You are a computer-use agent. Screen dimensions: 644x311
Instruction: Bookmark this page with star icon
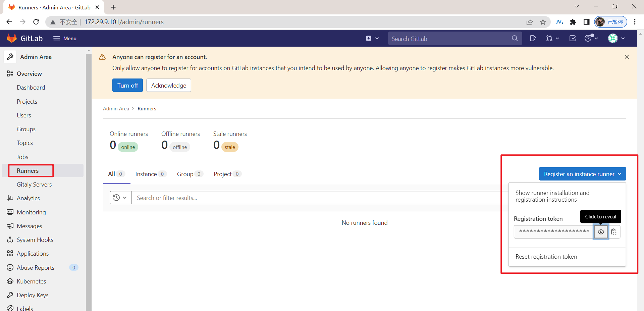pos(543,22)
